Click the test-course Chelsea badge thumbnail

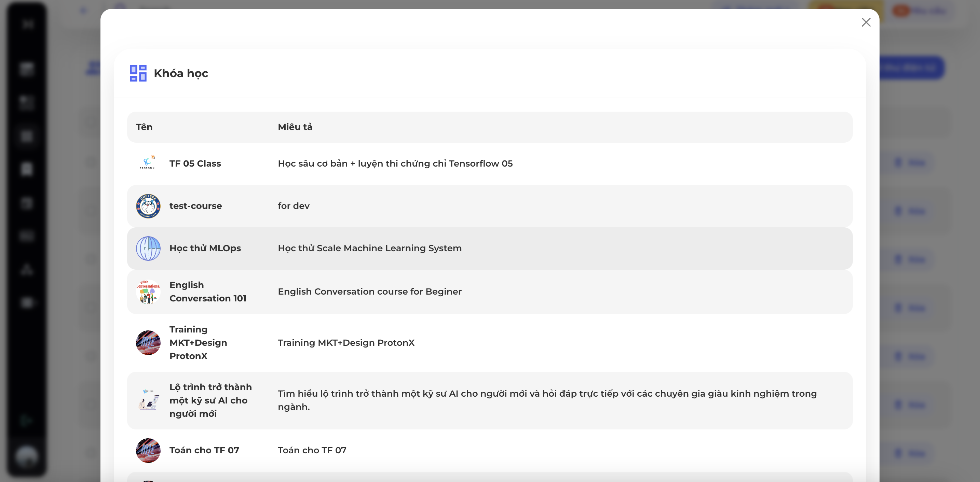point(148,206)
